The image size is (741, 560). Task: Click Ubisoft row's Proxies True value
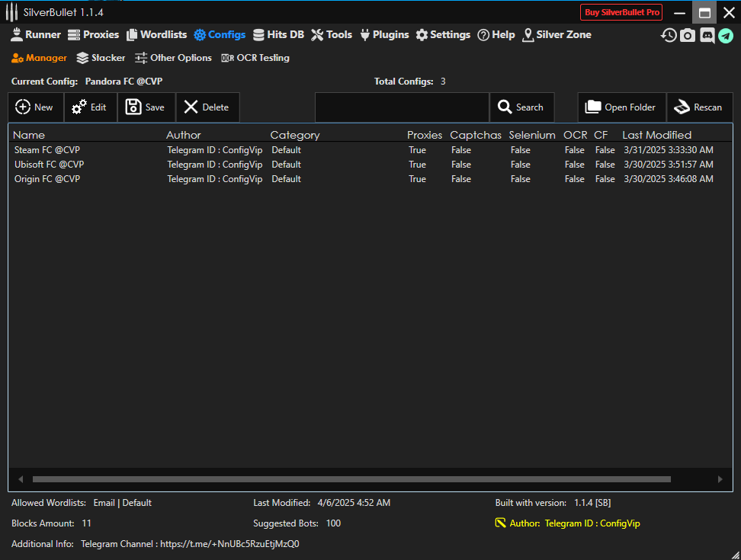click(x=417, y=165)
